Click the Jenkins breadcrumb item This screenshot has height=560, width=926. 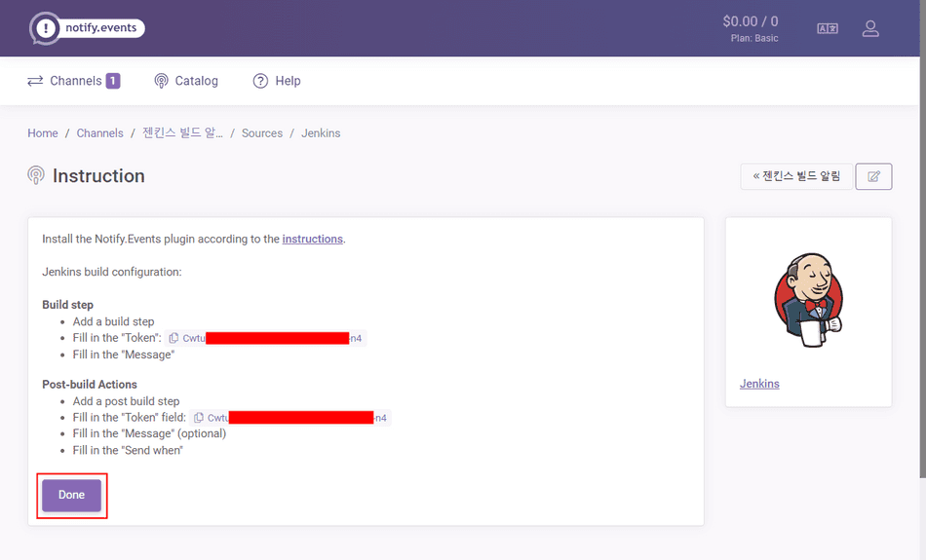coord(321,133)
